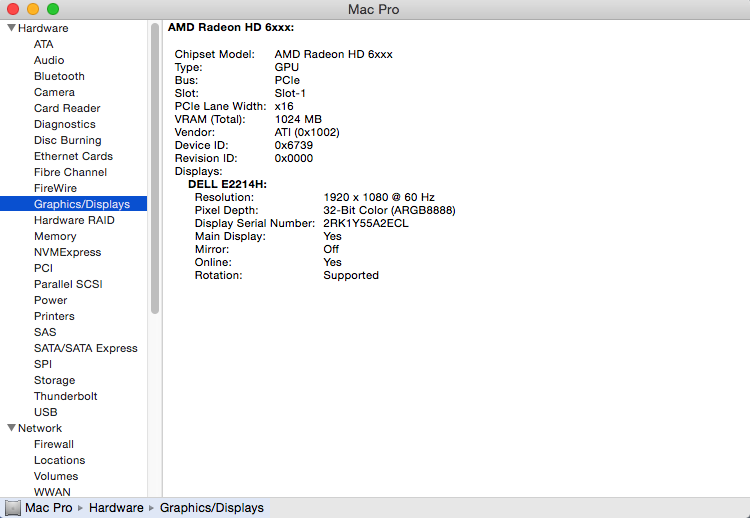
Task: Click the Bus value PCIe
Action: pyautogui.click(x=287, y=80)
